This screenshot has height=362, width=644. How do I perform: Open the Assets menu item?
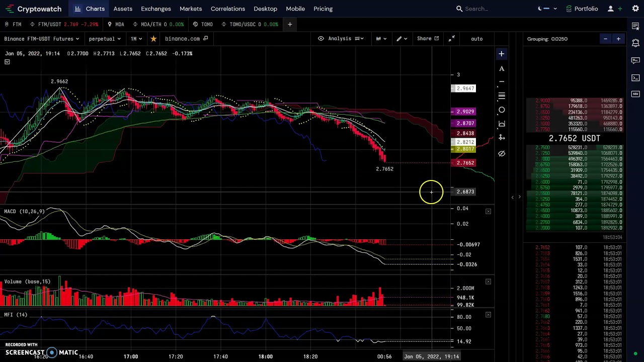coord(123,9)
